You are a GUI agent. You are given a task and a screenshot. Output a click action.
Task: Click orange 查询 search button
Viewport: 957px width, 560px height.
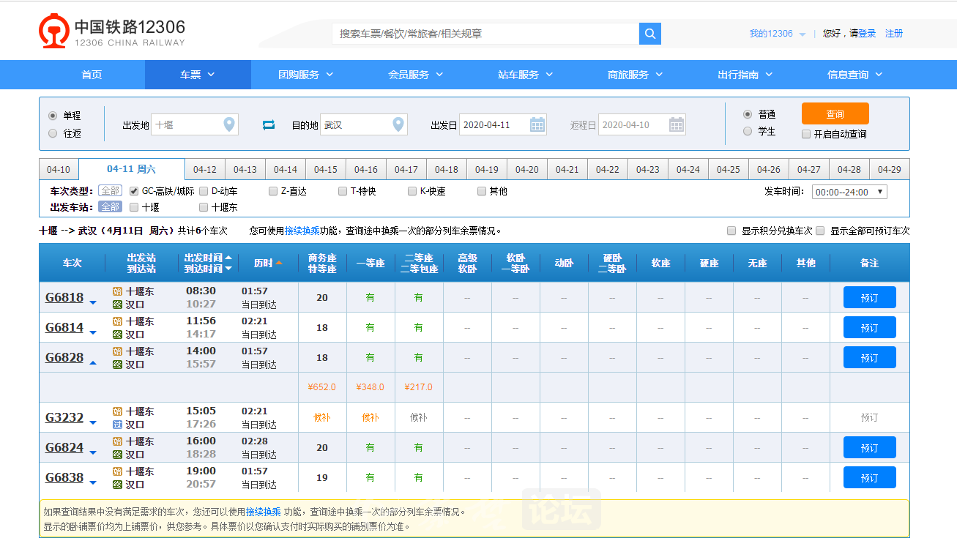tap(835, 113)
